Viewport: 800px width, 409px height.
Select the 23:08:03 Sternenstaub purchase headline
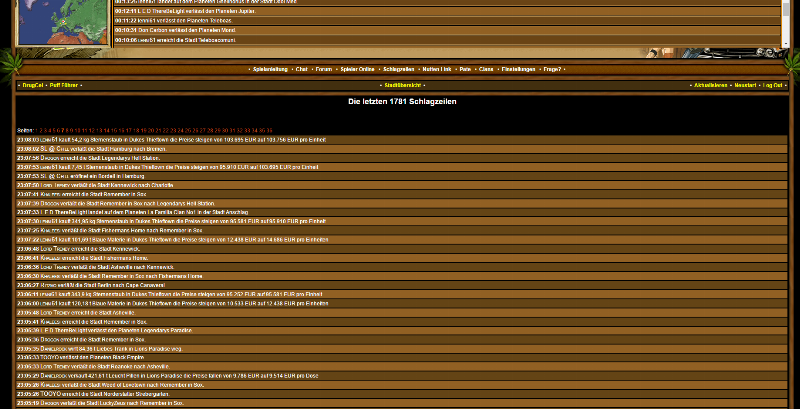[x=402, y=140]
